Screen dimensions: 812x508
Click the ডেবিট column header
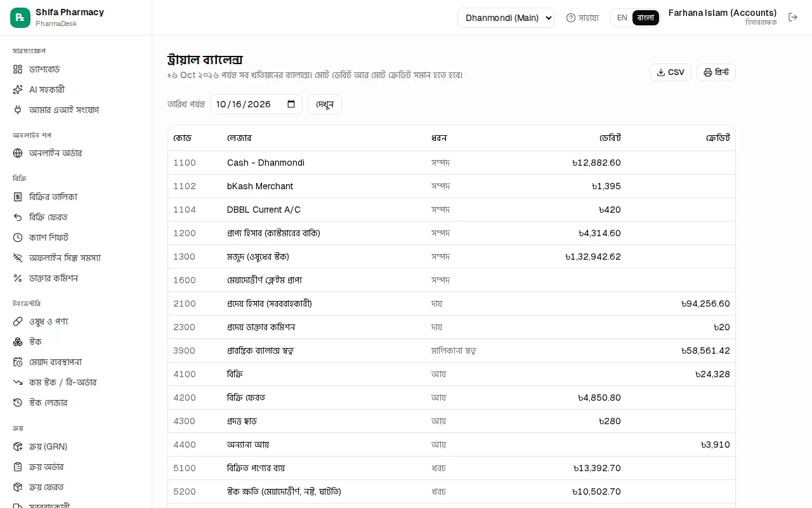(610, 138)
